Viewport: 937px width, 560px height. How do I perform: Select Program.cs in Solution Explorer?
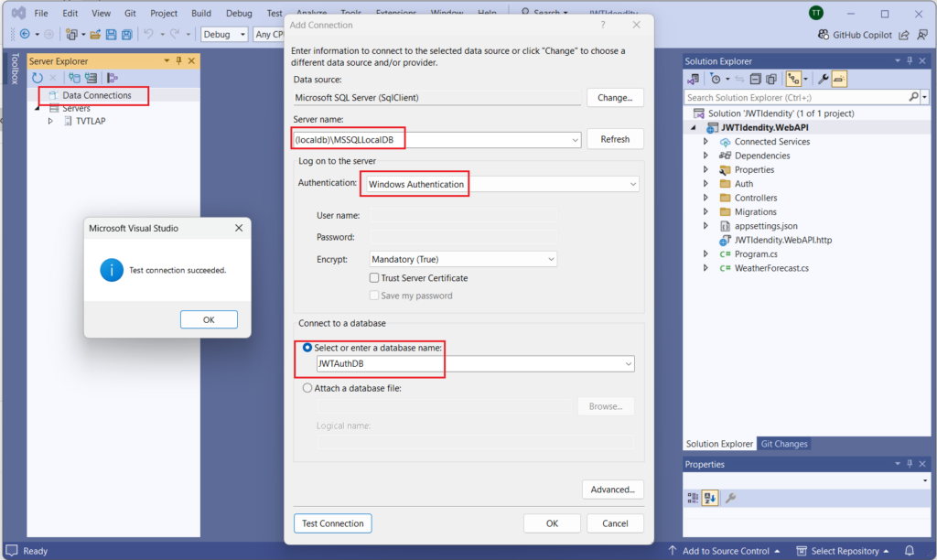coord(756,254)
